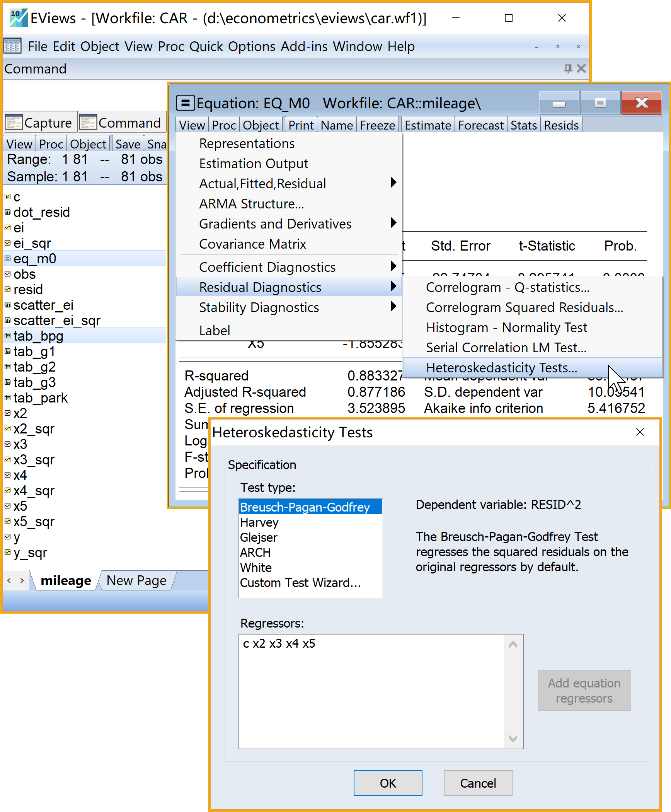Select the White test type
Image resolution: width=671 pixels, height=812 pixels.
(256, 568)
